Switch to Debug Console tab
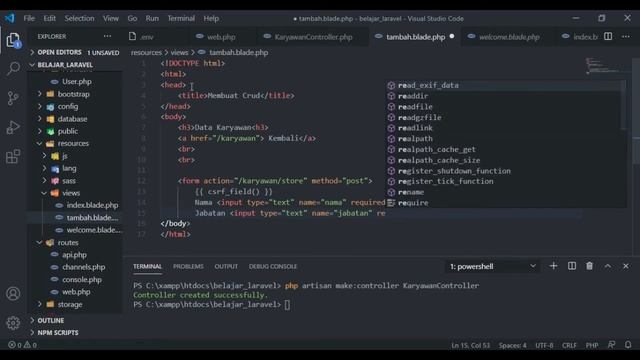640x360 pixels. [x=273, y=267]
